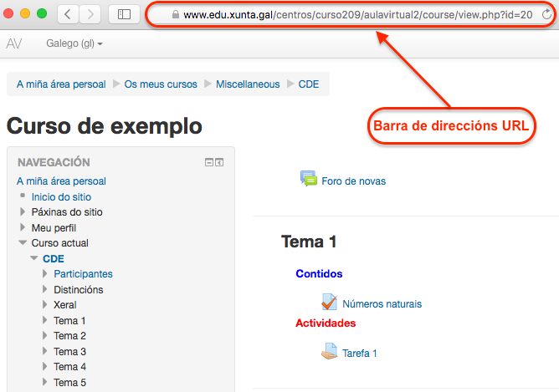Click the yellow minimize window button
This screenshot has width=559, height=392.
[25, 14]
